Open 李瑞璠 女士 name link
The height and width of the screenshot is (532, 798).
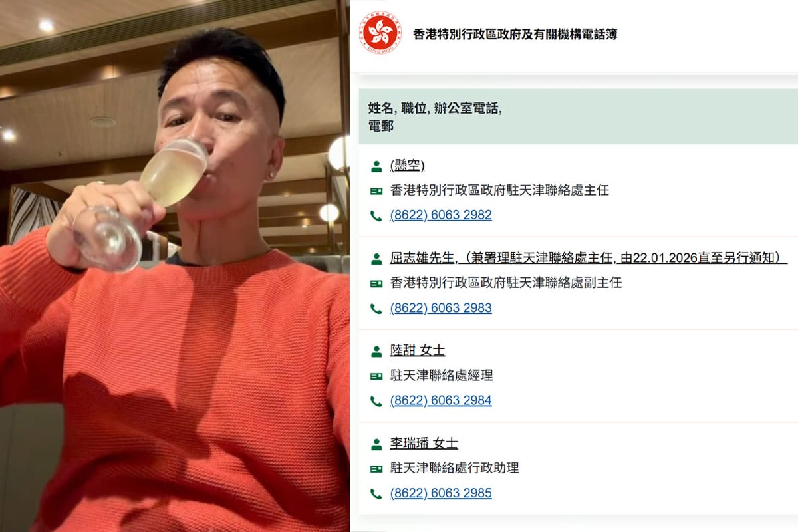(424, 444)
